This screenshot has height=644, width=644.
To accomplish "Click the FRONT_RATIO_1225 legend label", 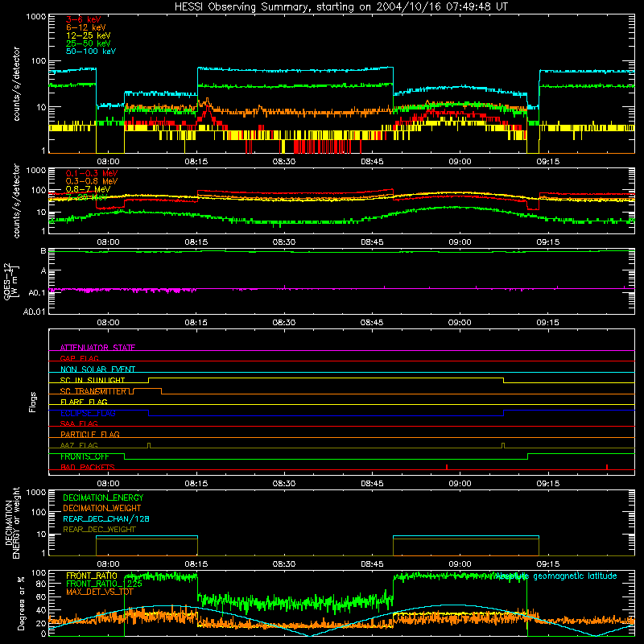I will pos(105,584).
